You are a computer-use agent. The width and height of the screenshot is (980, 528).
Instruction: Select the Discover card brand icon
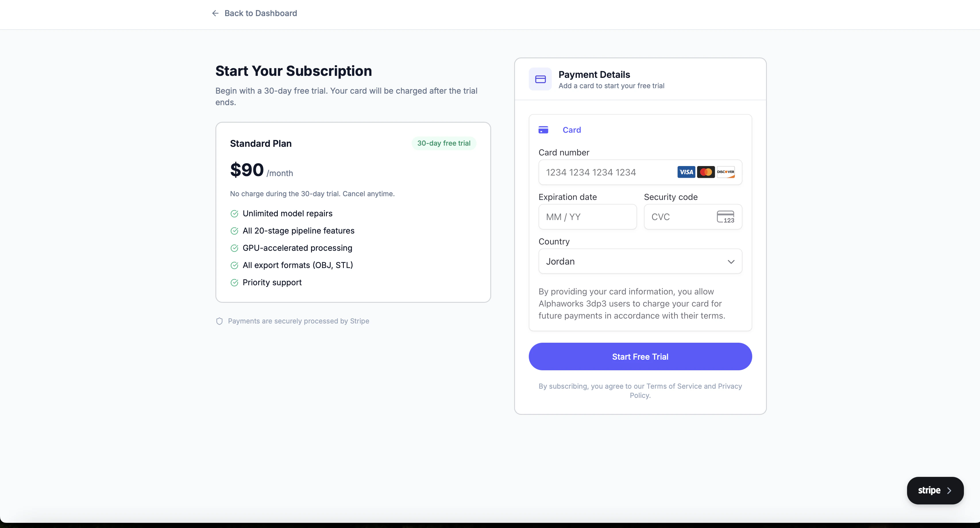726,172
